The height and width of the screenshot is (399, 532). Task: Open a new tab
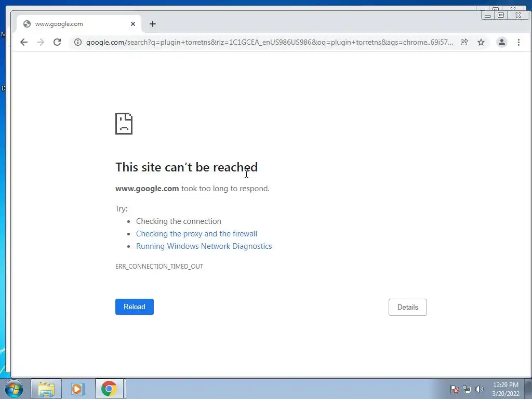153,24
